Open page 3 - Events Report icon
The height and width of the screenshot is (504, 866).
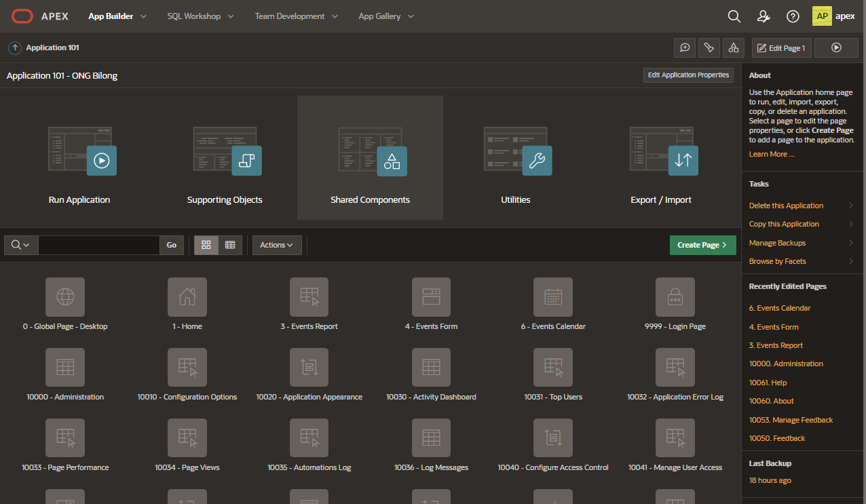coord(309,297)
